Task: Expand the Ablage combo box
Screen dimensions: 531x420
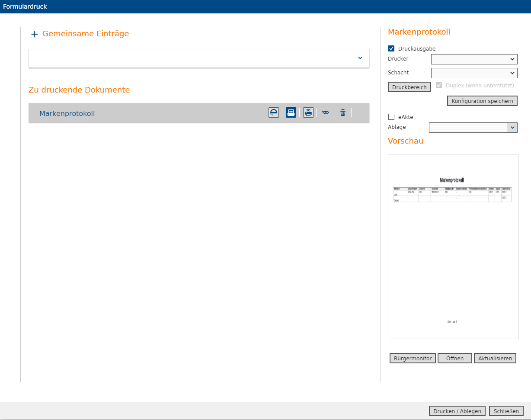Action: 512,128
